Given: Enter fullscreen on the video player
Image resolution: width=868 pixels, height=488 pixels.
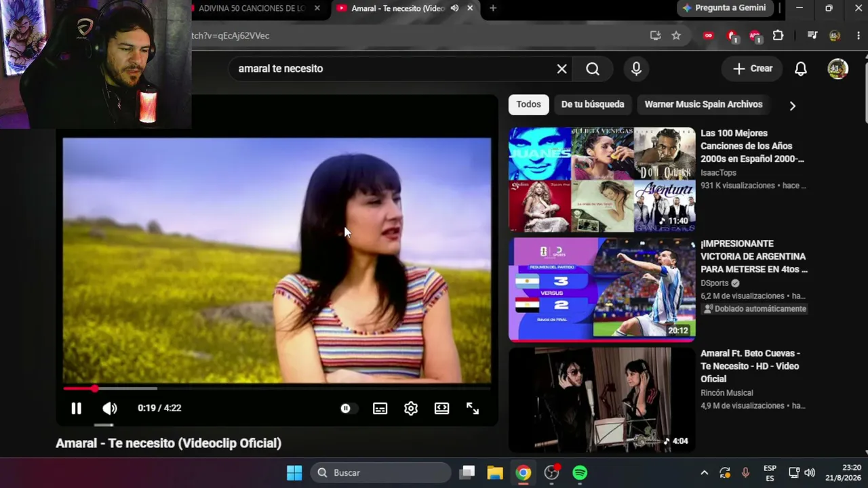Looking at the screenshot, I should pos(473,408).
